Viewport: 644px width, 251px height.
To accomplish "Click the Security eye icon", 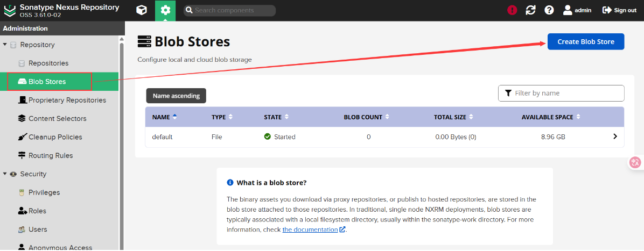I will pos(13,174).
